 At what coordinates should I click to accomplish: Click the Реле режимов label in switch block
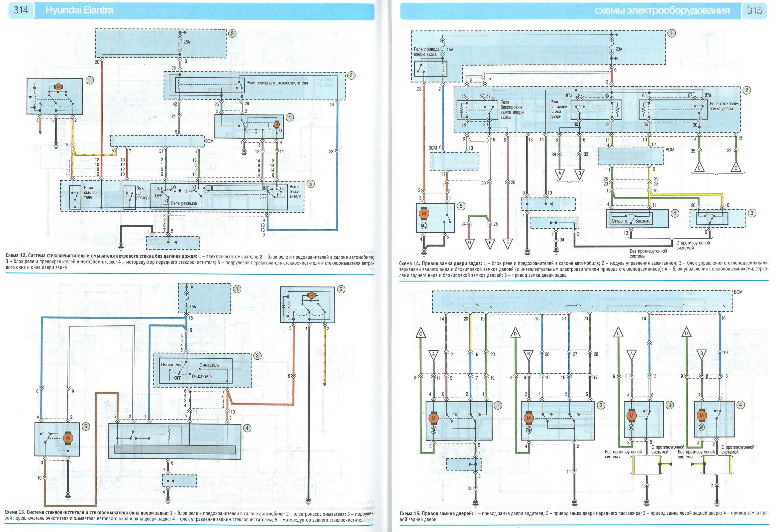[x=184, y=203]
